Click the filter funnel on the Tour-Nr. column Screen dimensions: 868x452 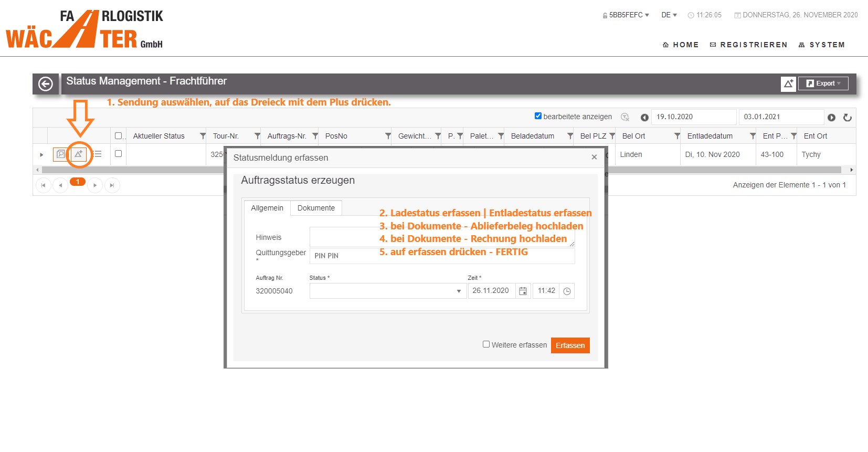point(257,136)
